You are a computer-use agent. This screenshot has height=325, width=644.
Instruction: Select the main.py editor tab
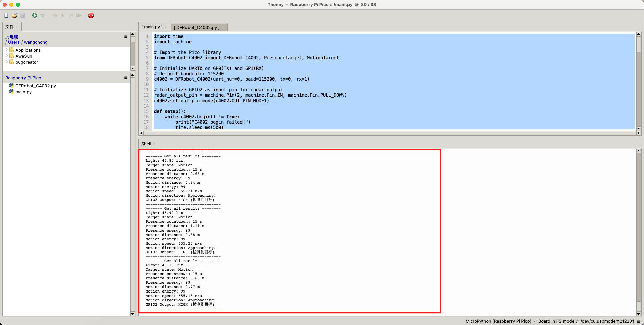tap(152, 27)
